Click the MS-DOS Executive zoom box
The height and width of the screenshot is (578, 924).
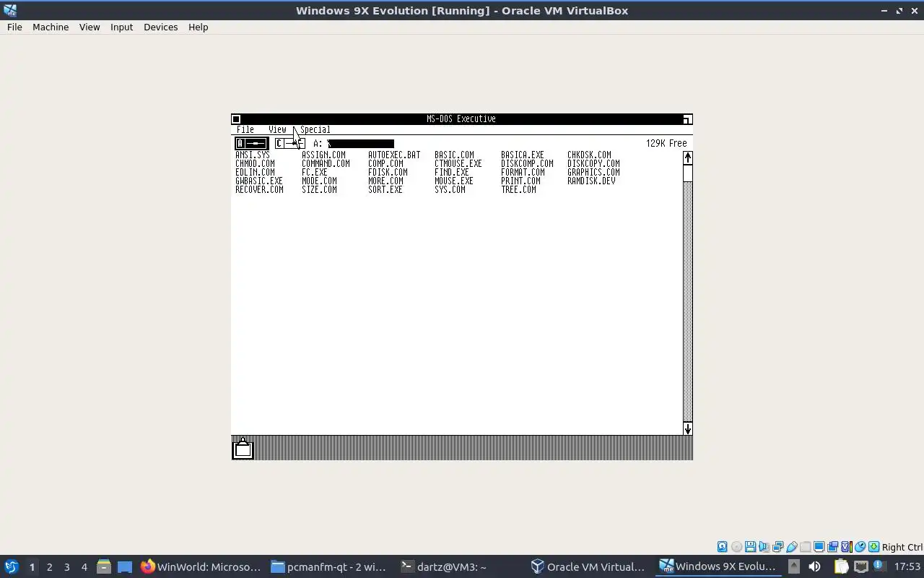[687, 119]
